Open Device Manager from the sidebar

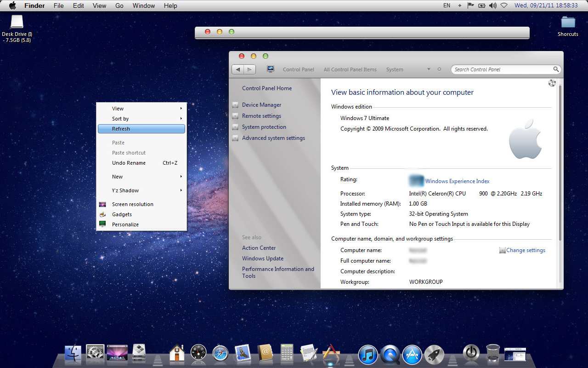click(261, 105)
